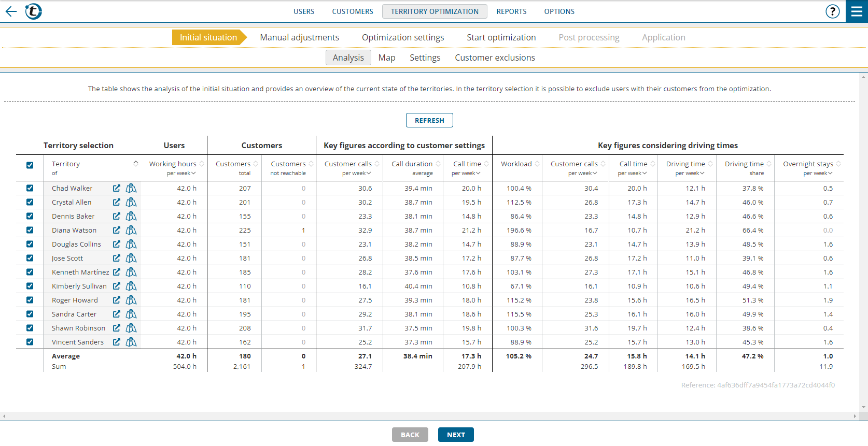Screen dimensions: 868x446
Task: Open the hamburger menu icon
Action: pos(857,11)
